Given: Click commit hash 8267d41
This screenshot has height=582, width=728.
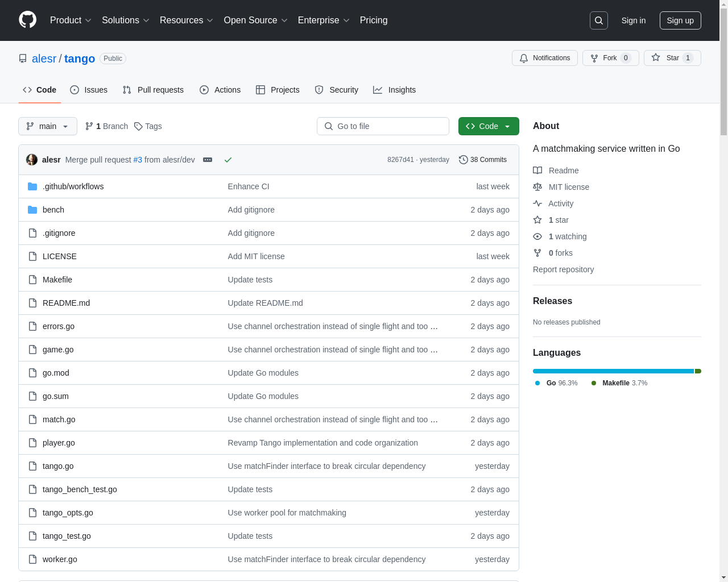Looking at the screenshot, I should tap(400, 160).
